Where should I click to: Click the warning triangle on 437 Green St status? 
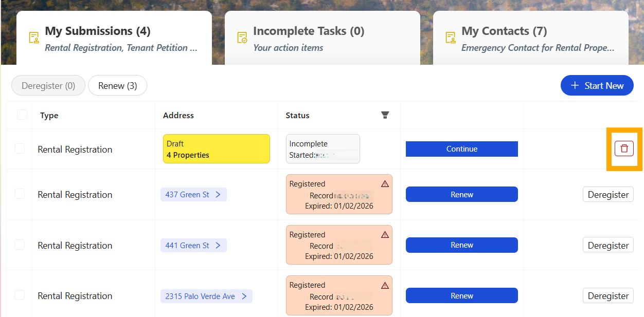[x=385, y=184]
